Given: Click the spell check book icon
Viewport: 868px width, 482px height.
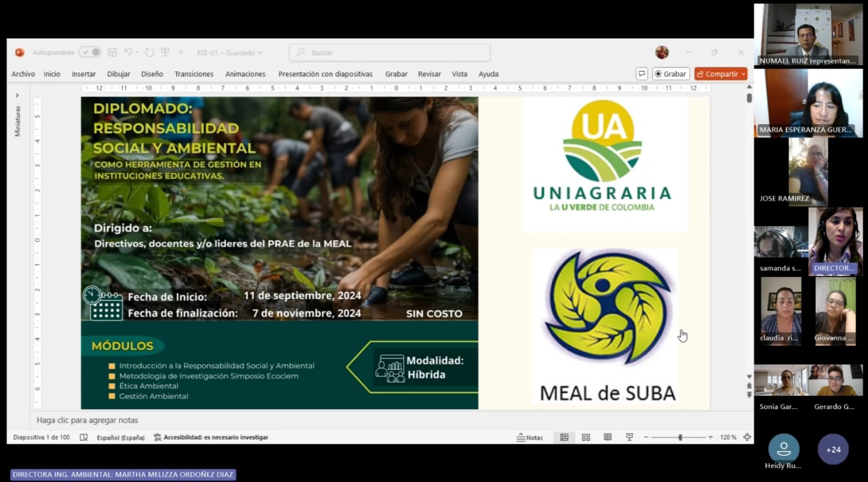Looking at the screenshot, I should 84,438.
